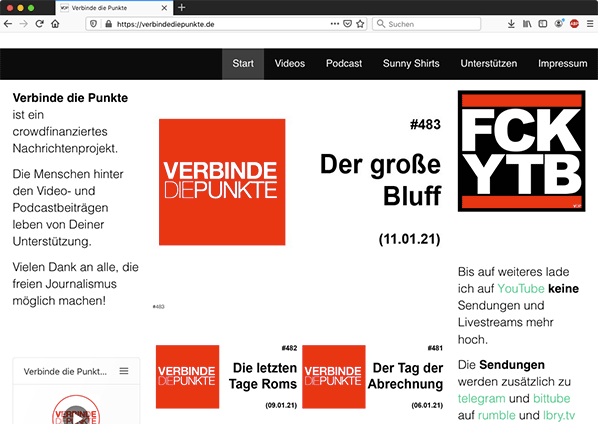The height and width of the screenshot is (424, 598).
Task: Save page to Pocket icon
Action: click(x=347, y=24)
